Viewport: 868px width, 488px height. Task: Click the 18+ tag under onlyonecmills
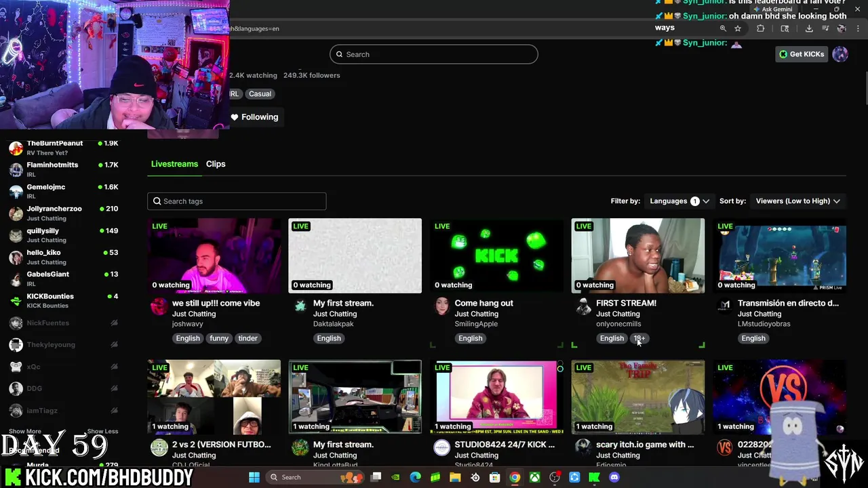click(639, 338)
